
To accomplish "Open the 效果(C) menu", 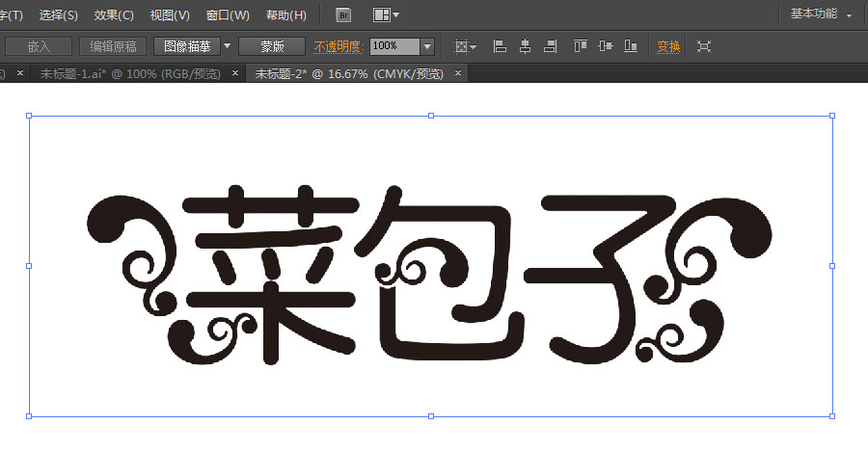I will 114,15.
